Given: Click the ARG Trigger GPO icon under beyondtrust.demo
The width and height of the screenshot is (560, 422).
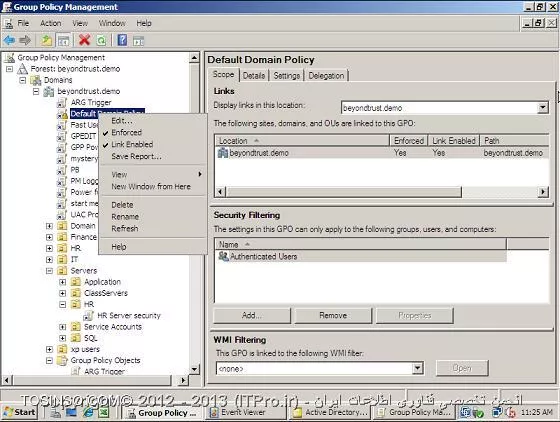Looking at the screenshot, I should [x=62, y=103].
